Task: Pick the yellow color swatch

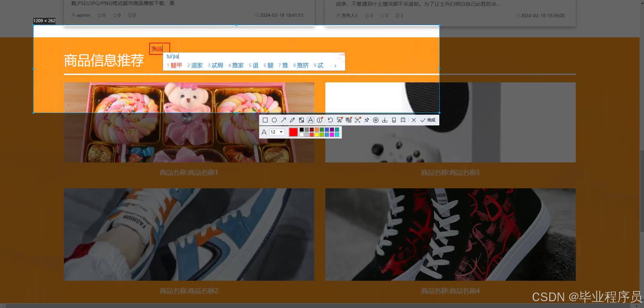Action: 317,134
